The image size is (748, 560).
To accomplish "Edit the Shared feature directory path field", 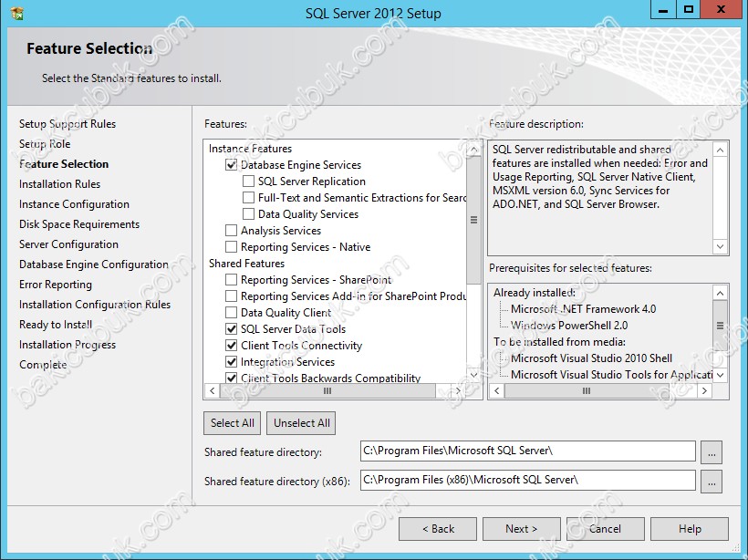I will (x=527, y=451).
